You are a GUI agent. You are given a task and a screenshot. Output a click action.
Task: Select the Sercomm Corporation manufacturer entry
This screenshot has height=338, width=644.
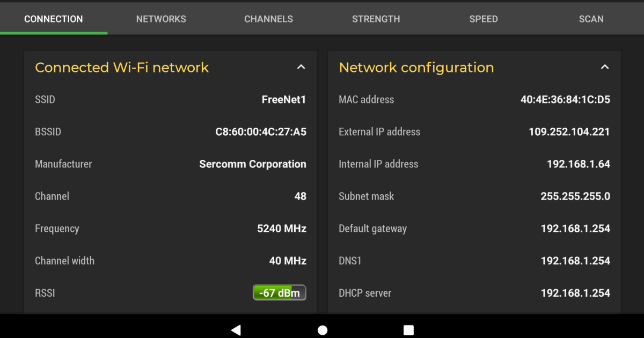pos(252,164)
